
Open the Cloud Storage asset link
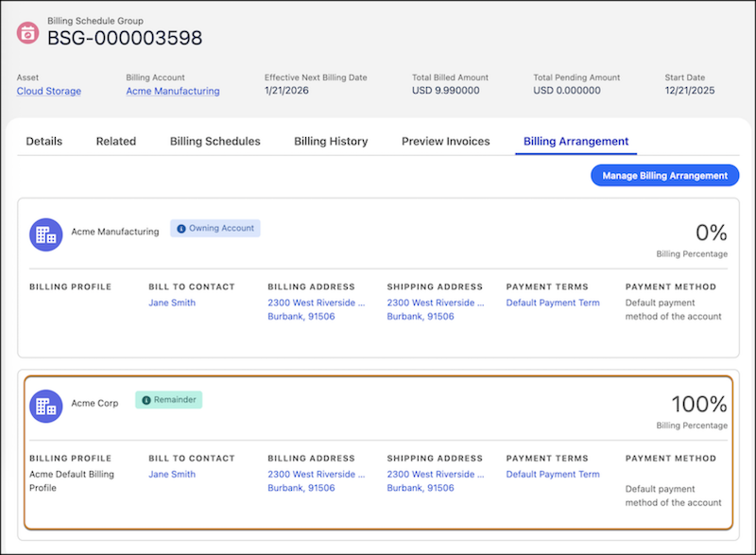coord(49,91)
